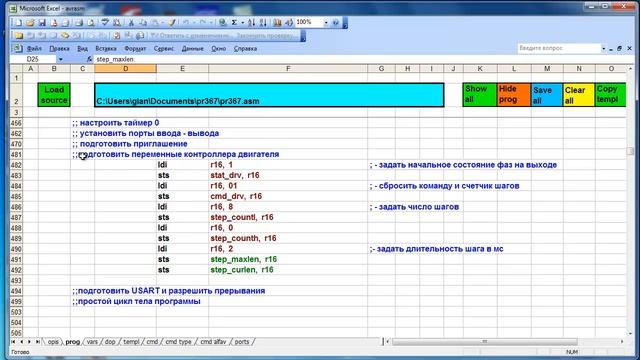Viewport: 640px width, 360px height.
Task: Click the Sort Ascending icon
Action: point(251,23)
